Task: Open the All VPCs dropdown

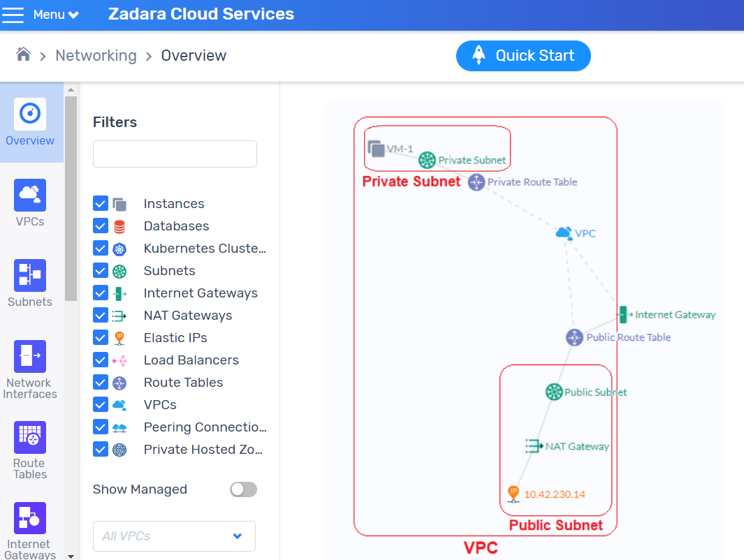Action: (x=174, y=536)
